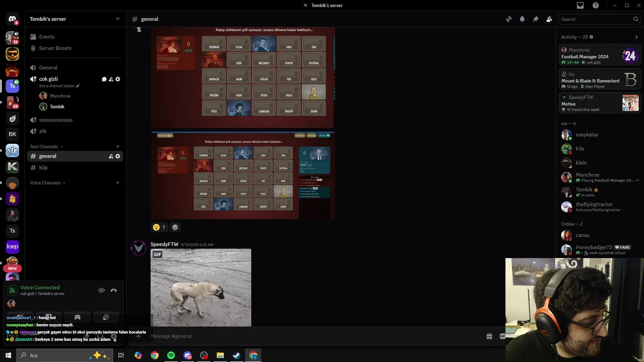Click Windows taskbar Ara search box
644x362 pixels.
(x=64, y=355)
